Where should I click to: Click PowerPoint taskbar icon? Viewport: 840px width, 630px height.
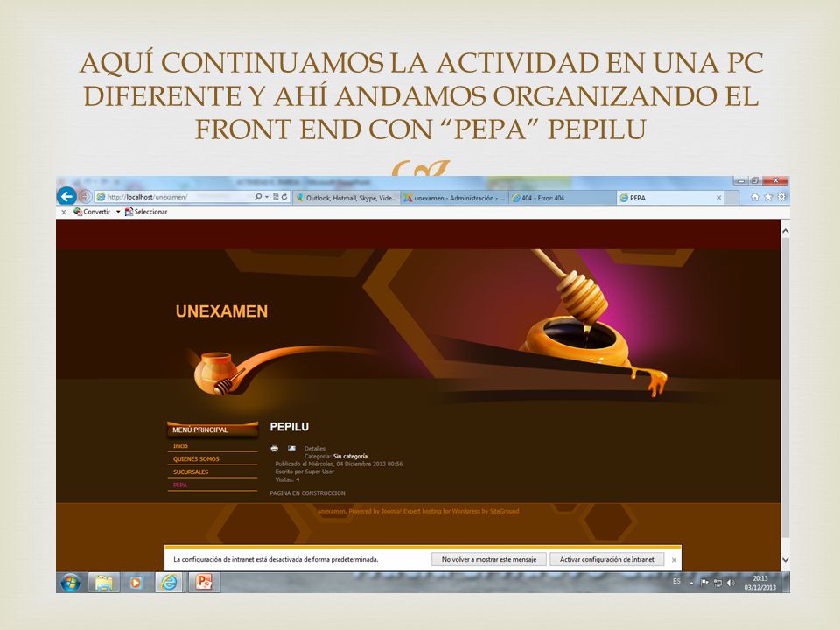204,583
